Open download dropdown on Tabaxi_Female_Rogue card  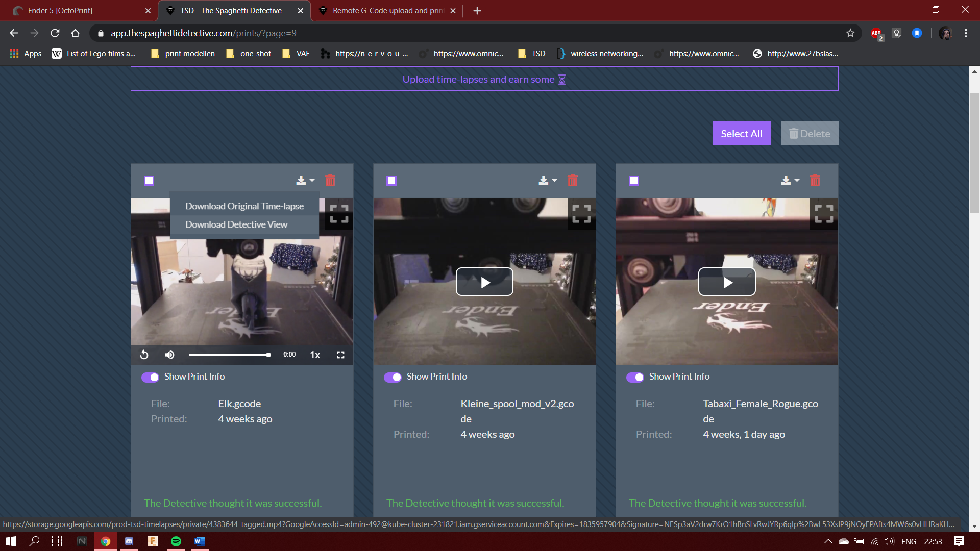pyautogui.click(x=790, y=181)
